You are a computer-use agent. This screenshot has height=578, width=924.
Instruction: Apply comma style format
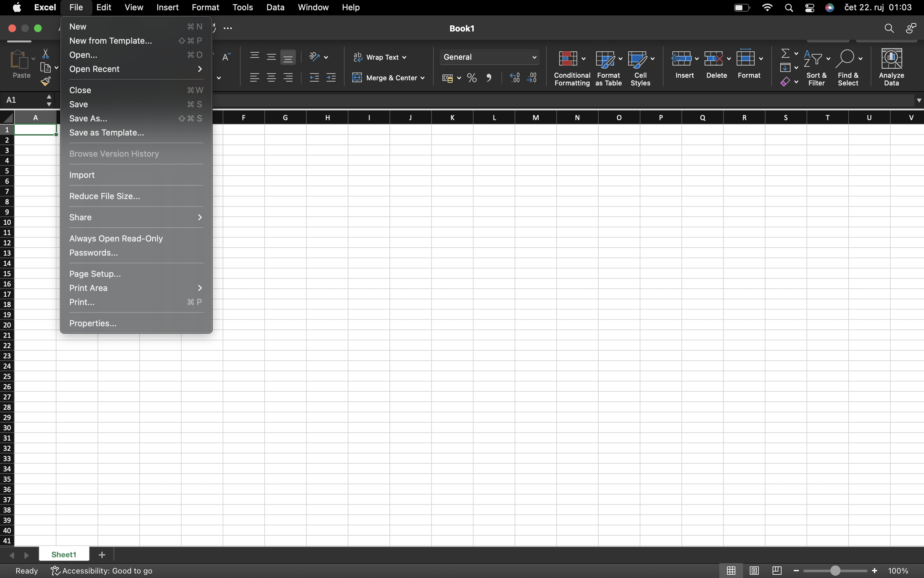click(x=489, y=78)
